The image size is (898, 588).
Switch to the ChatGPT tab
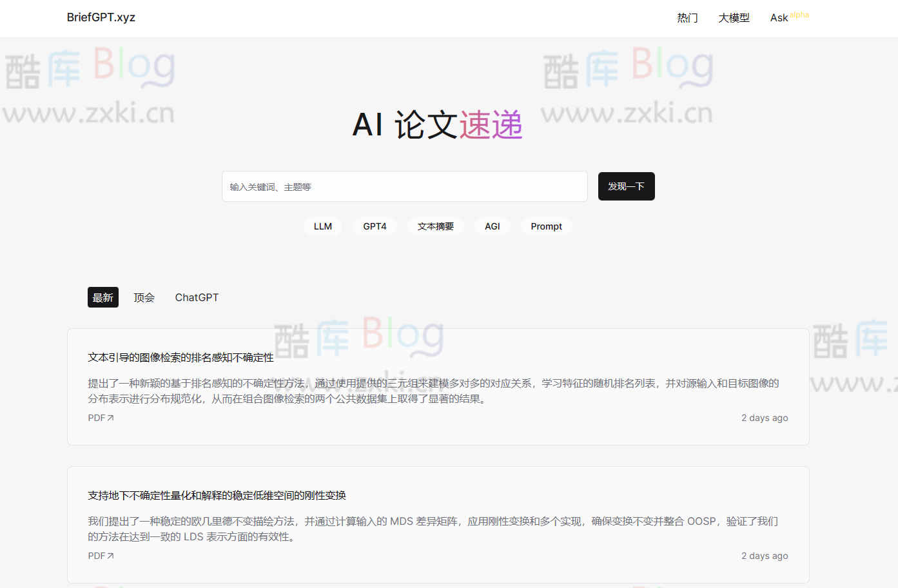(197, 297)
